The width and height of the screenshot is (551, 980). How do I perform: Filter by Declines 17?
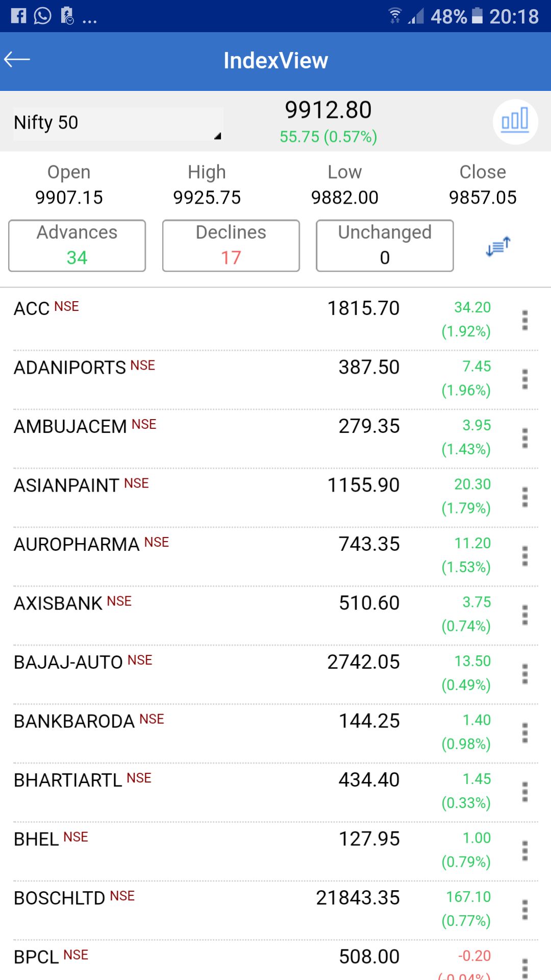[231, 246]
